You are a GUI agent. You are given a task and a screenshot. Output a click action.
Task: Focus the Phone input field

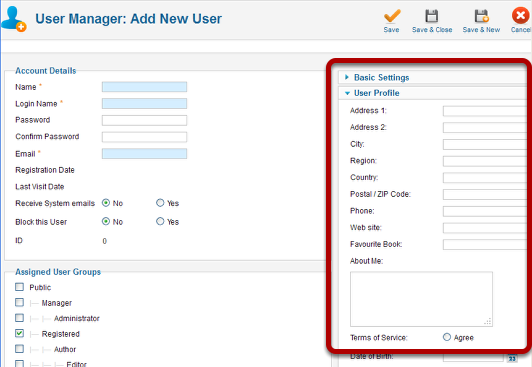(x=485, y=211)
